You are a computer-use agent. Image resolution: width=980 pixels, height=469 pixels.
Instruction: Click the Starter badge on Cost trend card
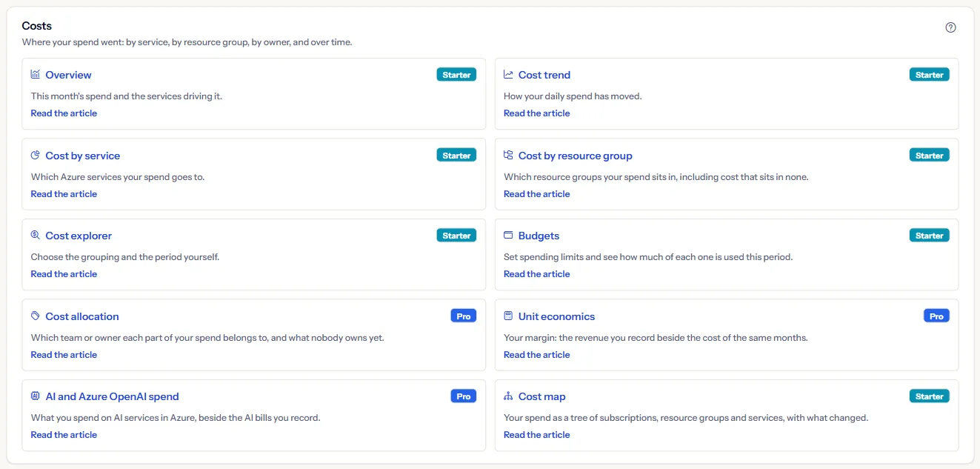click(929, 75)
